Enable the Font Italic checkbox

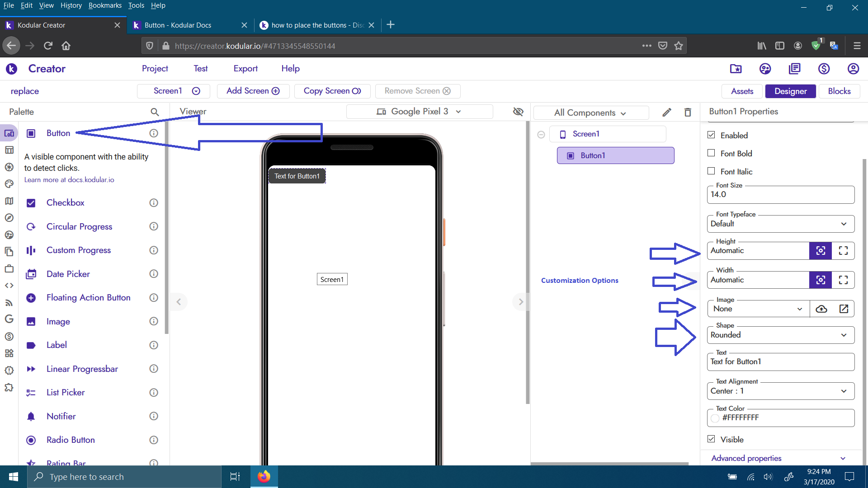(711, 171)
